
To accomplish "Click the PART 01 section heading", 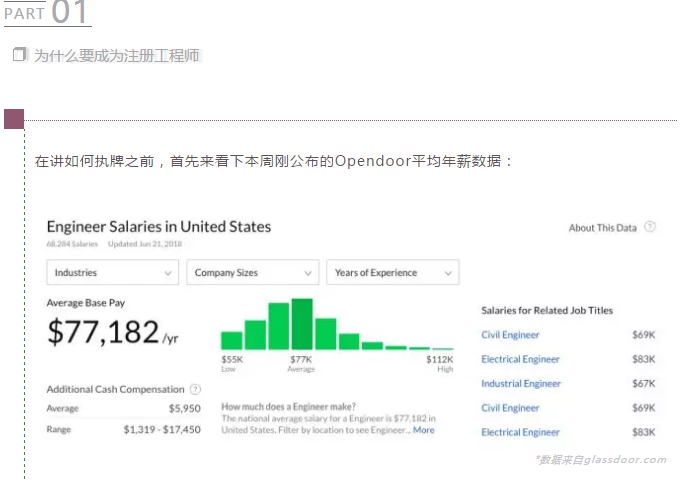I will (x=47, y=13).
